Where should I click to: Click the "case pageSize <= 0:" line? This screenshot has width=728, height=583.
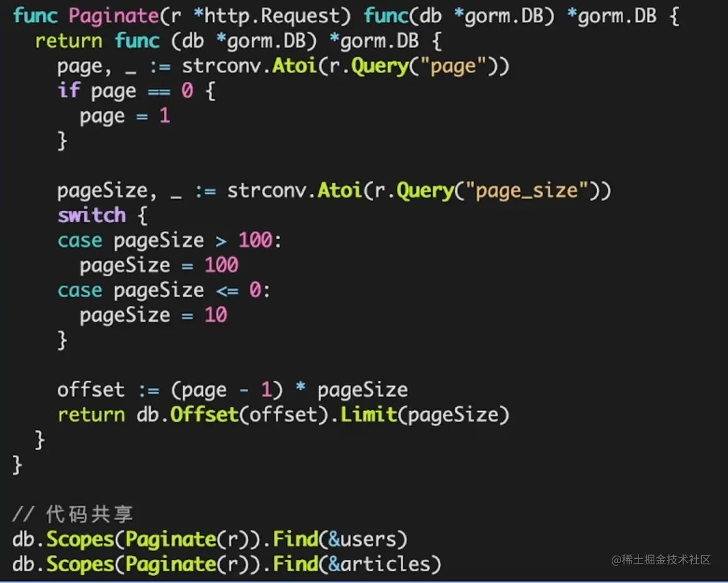click(164, 291)
